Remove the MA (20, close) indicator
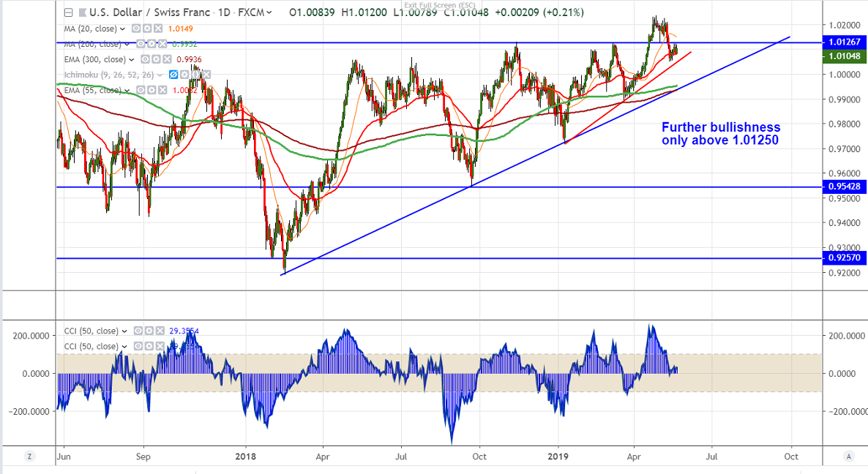Image resolution: width=868 pixels, height=474 pixels. 158,29
